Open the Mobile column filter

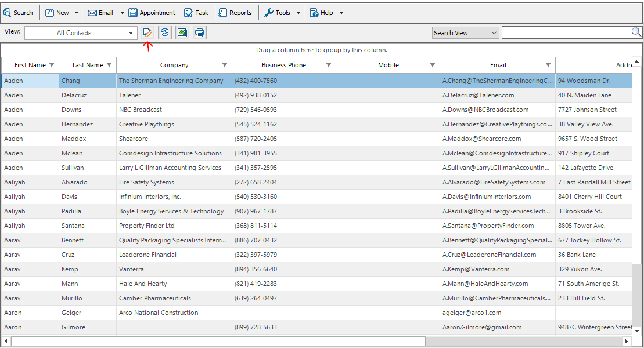(x=433, y=65)
